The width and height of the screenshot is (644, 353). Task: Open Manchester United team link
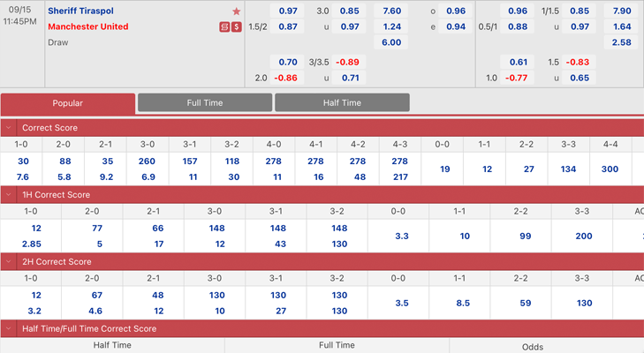(x=88, y=26)
